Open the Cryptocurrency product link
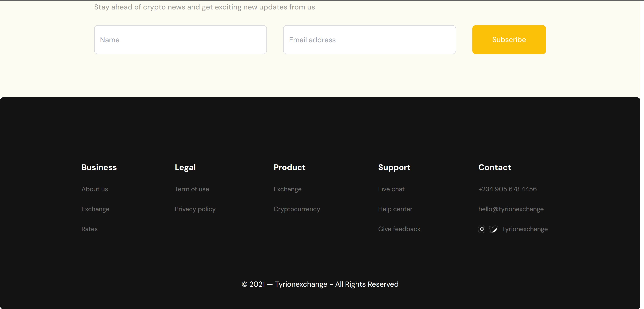 pos(297,209)
